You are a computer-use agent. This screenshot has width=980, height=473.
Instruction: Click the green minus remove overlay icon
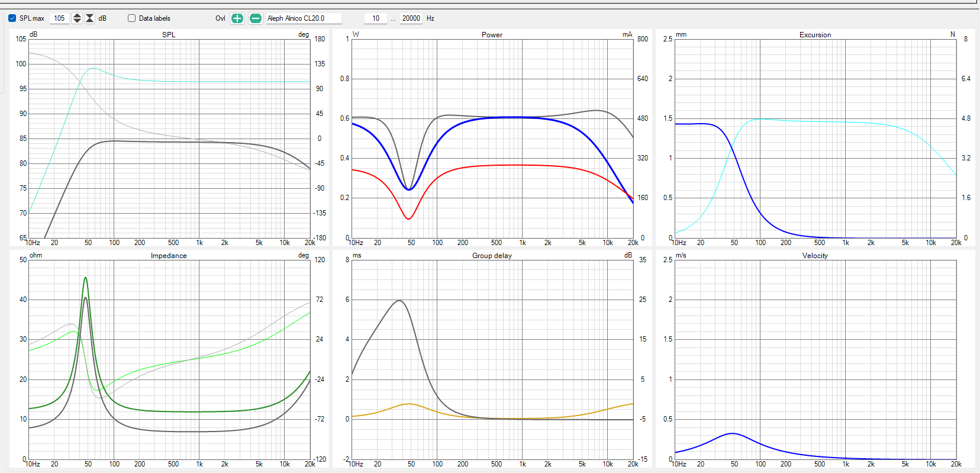256,18
